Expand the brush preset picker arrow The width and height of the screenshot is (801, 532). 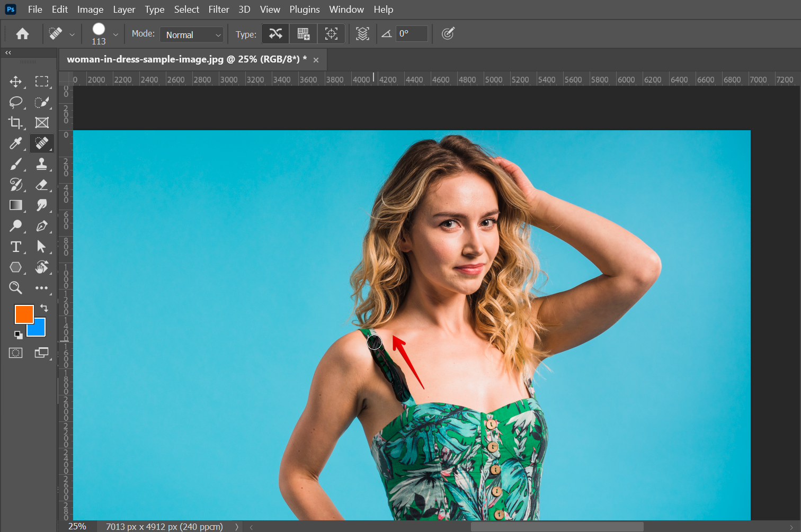[x=115, y=35]
